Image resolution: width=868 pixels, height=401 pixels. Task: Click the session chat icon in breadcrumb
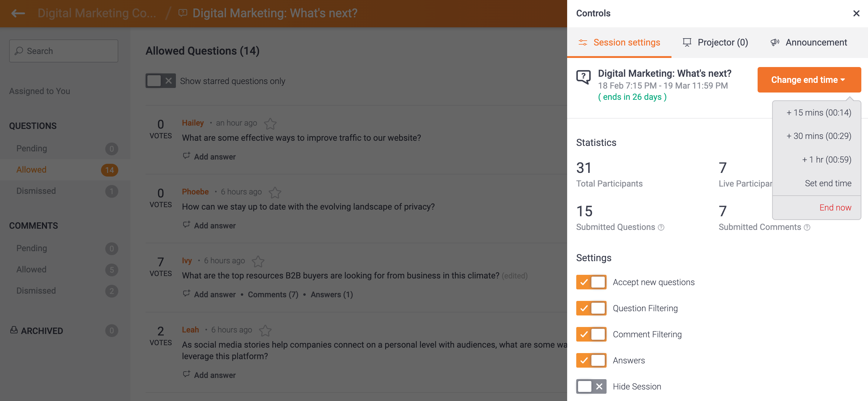(x=183, y=13)
